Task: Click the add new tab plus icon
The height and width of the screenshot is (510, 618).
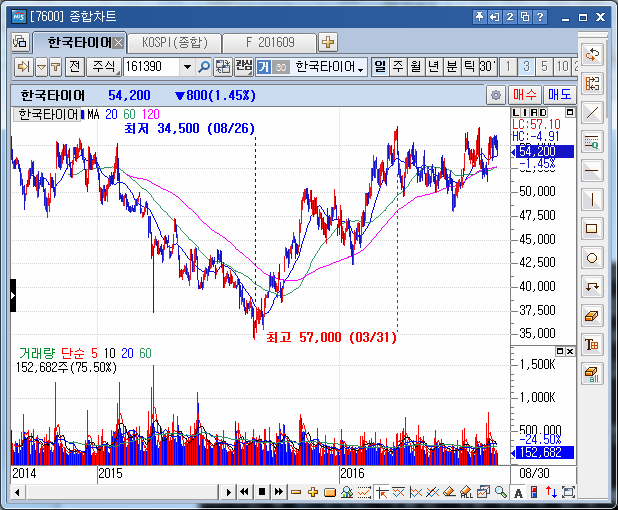Action: (x=328, y=42)
